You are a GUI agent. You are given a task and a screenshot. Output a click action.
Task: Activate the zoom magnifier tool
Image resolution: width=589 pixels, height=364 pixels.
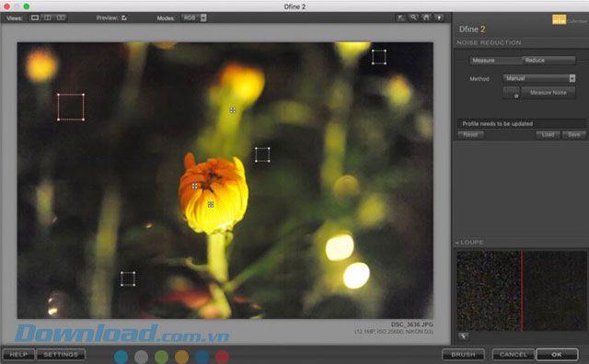point(413,17)
